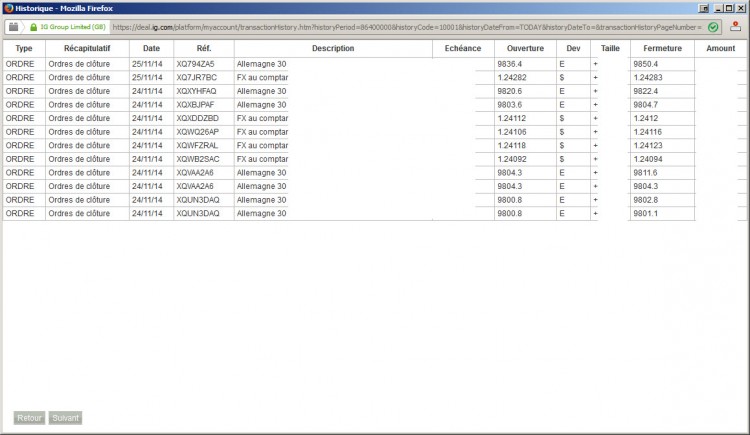Viewport: 750px width, 435px height.
Task: Click the IG Group Limited (GB) identity label
Action: click(x=73, y=27)
